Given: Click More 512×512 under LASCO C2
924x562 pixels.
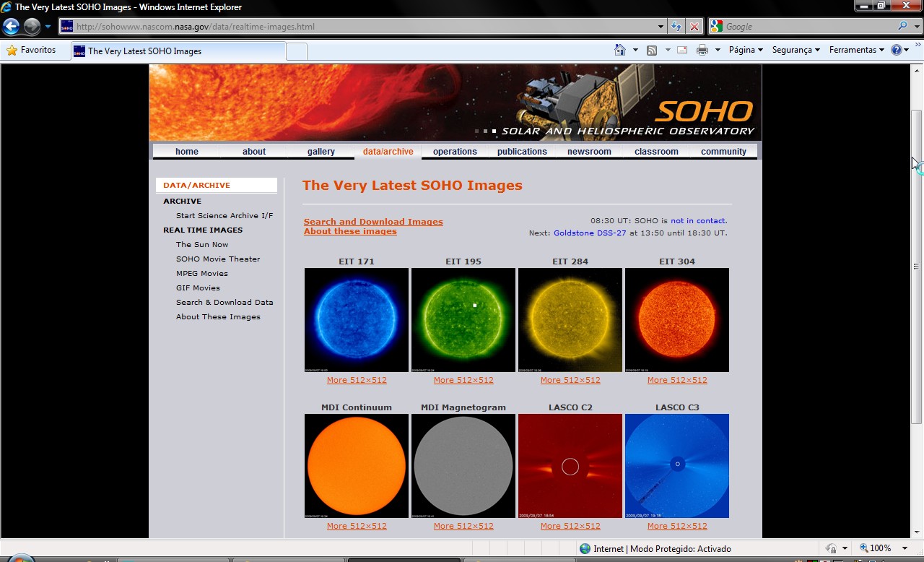Looking at the screenshot, I should click(570, 526).
